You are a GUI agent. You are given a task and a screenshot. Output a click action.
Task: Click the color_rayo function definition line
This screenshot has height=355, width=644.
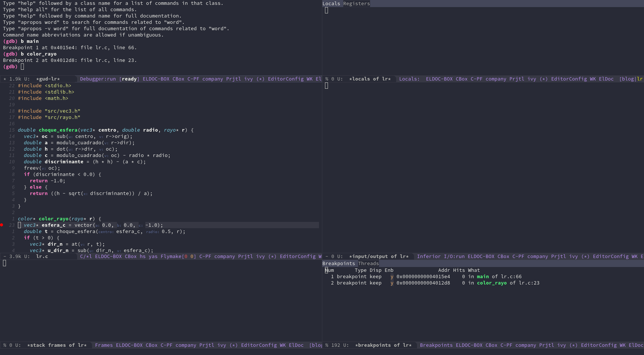click(60, 219)
